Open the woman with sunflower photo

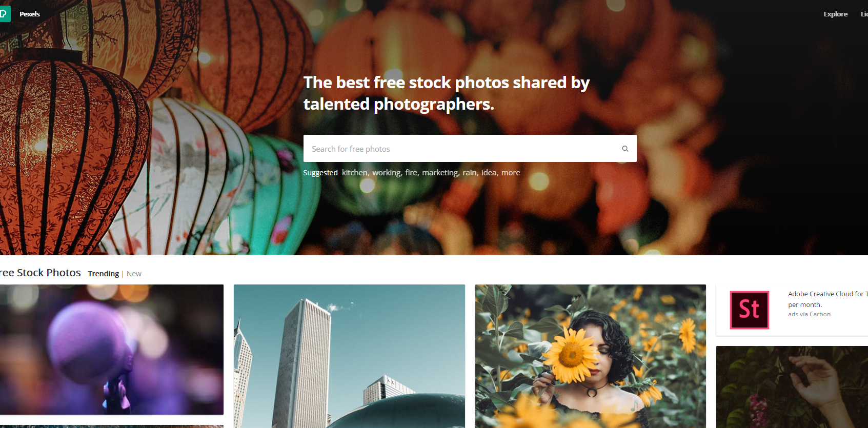click(x=591, y=356)
